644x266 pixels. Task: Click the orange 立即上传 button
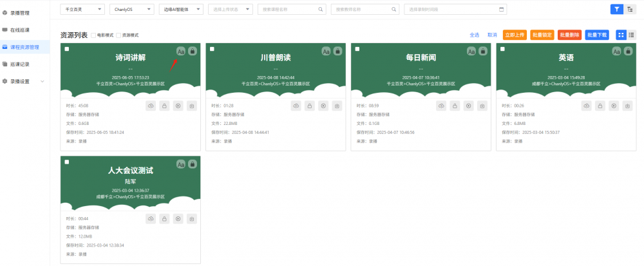[515, 35]
